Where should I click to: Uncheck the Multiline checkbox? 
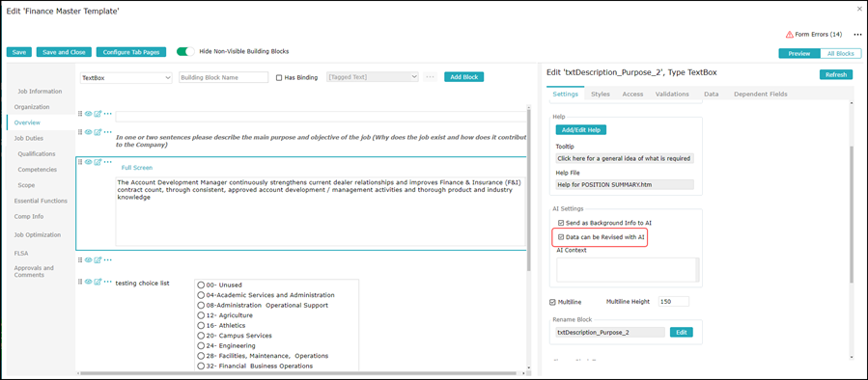[552, 302]
